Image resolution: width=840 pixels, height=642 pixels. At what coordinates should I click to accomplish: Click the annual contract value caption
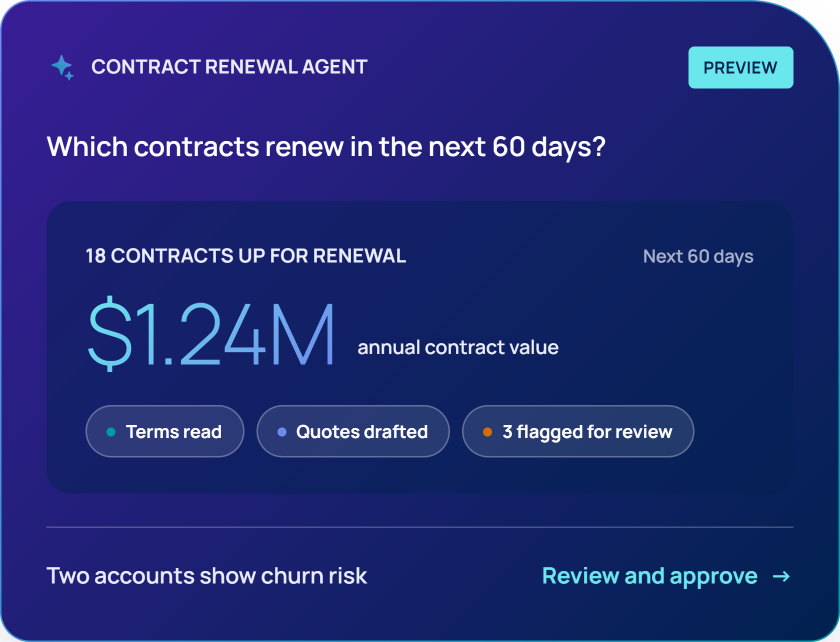458,347
